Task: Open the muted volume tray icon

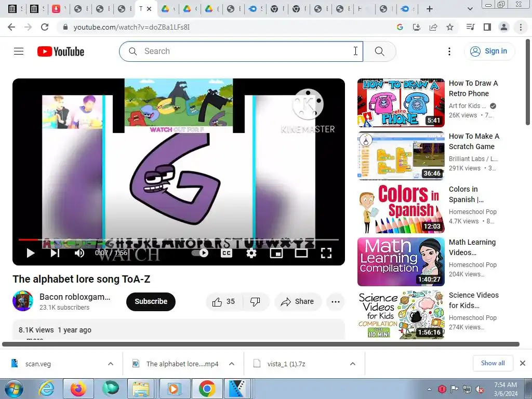Action: click(480, 389)
